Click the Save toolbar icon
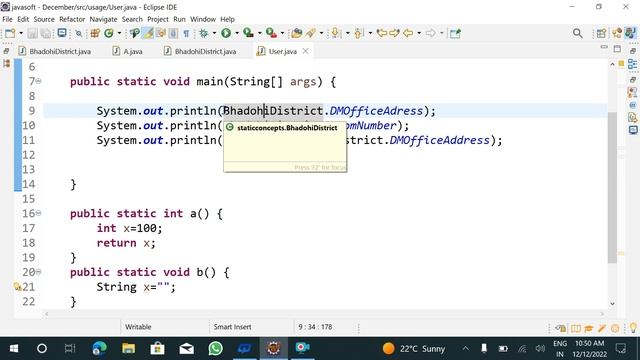 [33, 33]
